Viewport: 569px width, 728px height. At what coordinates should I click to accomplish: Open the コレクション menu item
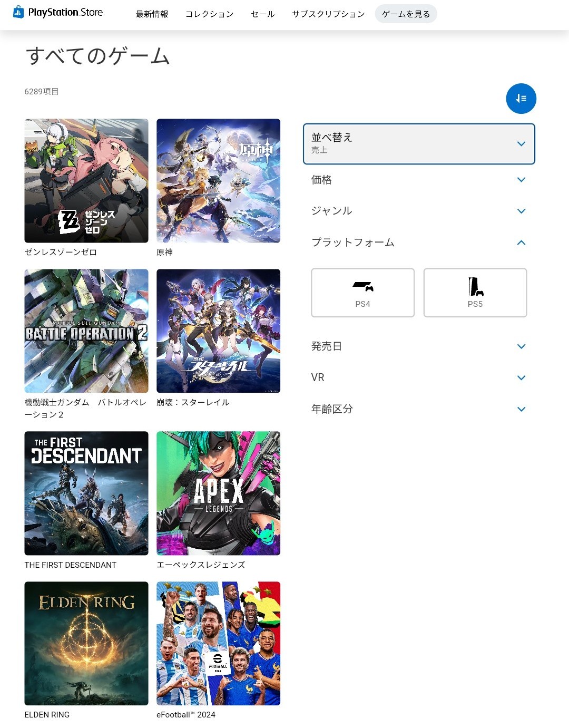(x=210, y=14)
